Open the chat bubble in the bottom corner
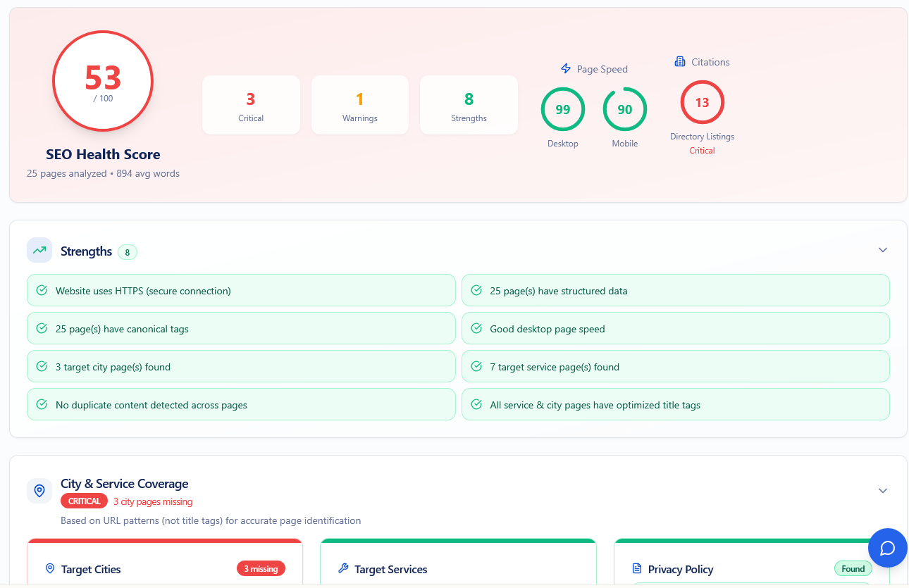Screen dimensions: 909x588 [887, 548]
